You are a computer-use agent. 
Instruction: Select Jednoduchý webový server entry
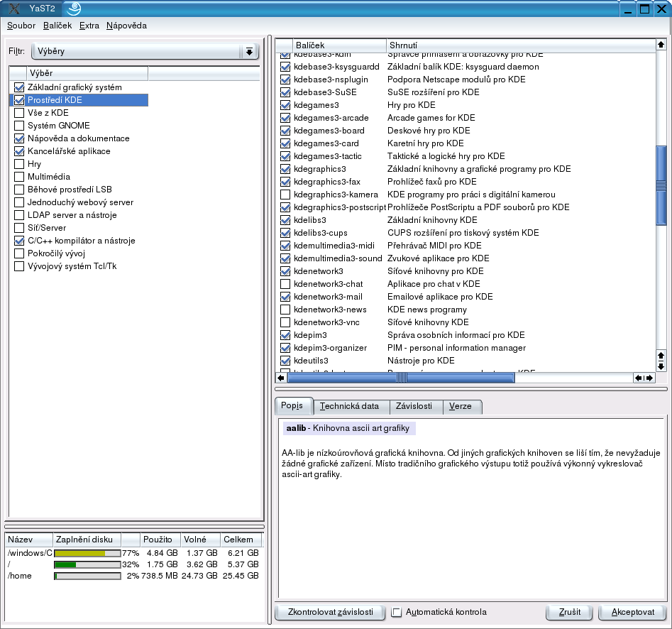click(81, 202)
